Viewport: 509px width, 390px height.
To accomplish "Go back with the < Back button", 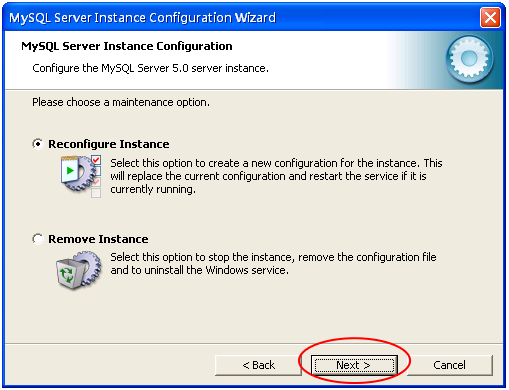I will pyautogui.click(x=258, y=365).
